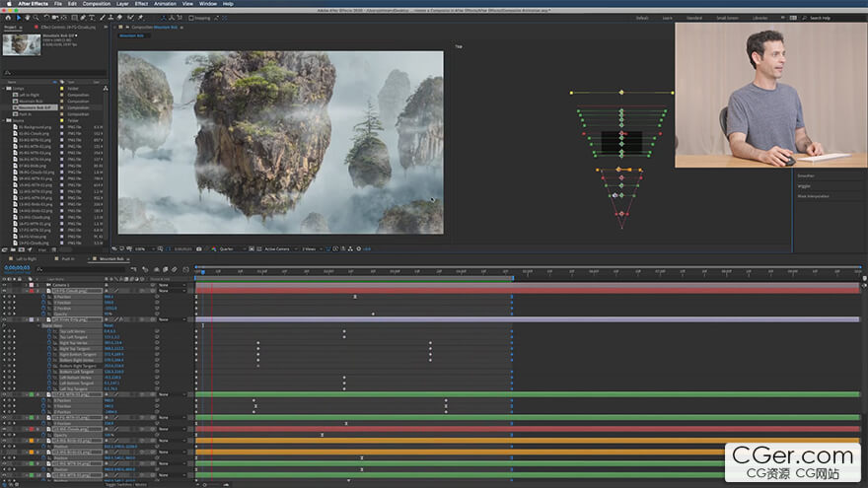Open the Quarter resolution dropdown
Image resolution: width=868 pixels, height=488 pixels.
pyautogui.click(x=232, y=249)
